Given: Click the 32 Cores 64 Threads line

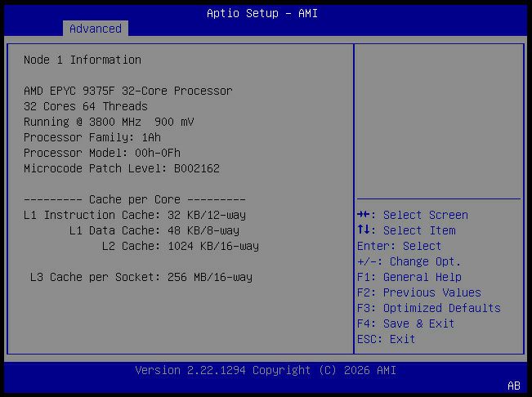Looking at the screenshot, I should (x=86, y=106).
